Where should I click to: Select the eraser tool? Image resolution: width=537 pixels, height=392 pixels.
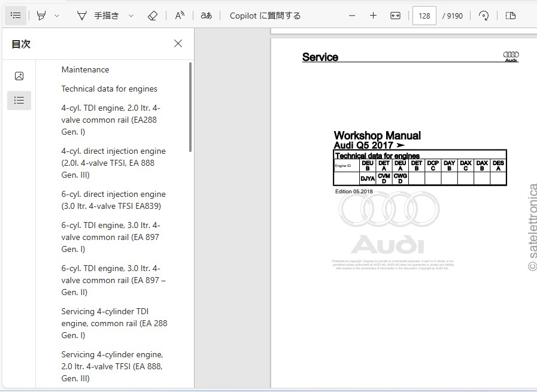153,16
